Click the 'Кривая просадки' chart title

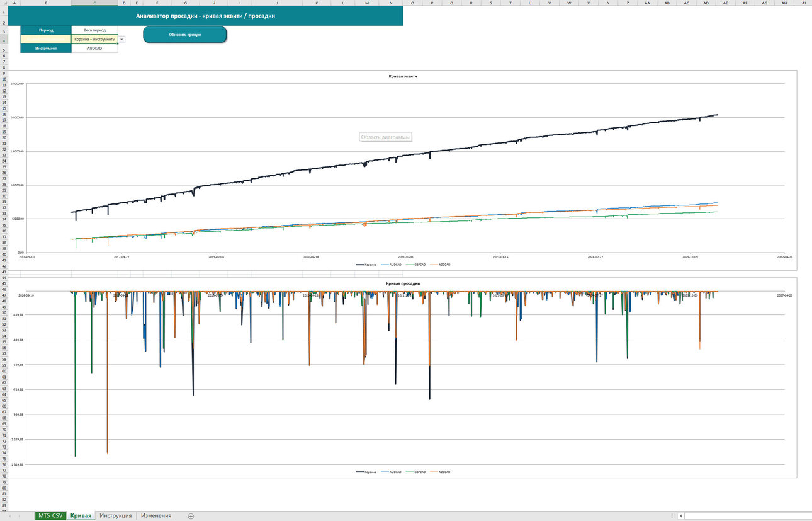click(x=403, y=283)
